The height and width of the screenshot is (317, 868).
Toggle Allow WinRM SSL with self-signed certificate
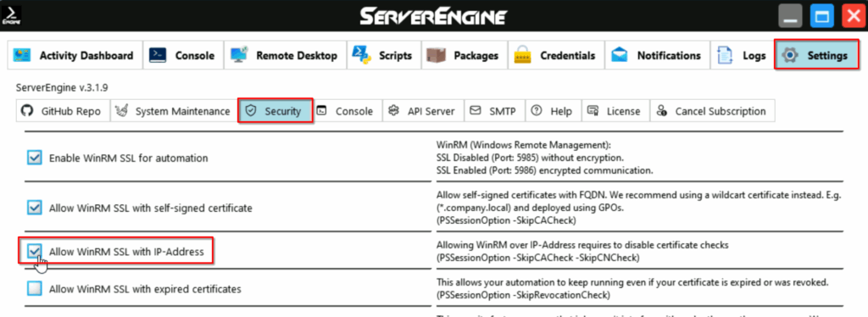pyautogui.click(x=34, y=208)
